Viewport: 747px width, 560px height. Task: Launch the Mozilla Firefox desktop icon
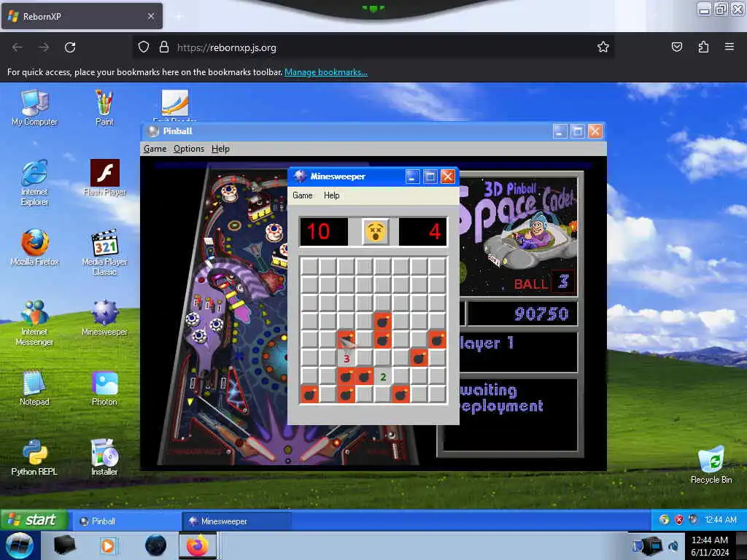(x=34, y=248)
